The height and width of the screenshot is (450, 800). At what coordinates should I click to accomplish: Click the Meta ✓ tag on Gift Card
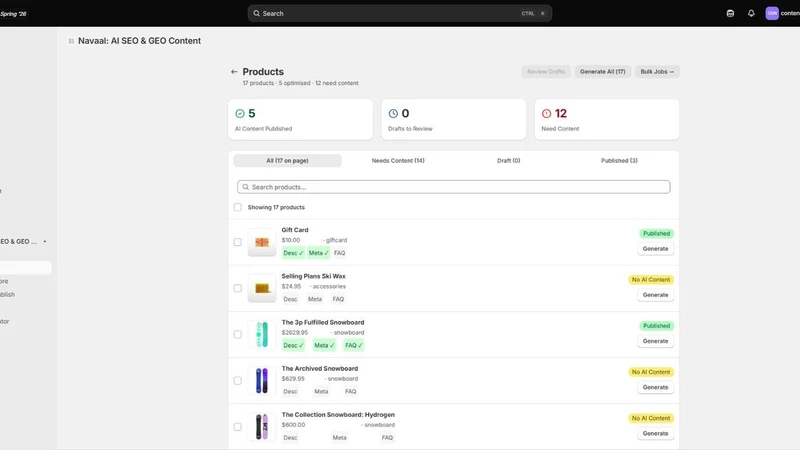coord(318,253)
